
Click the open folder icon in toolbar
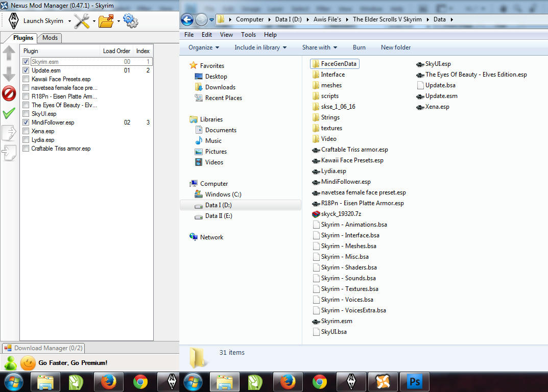coord(106,21)
